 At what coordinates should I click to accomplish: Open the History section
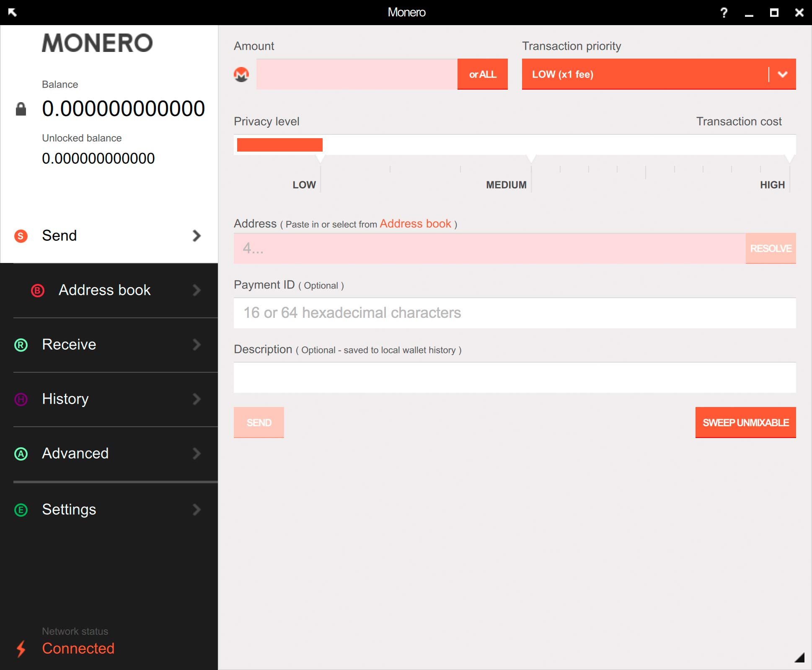point(107,399)
